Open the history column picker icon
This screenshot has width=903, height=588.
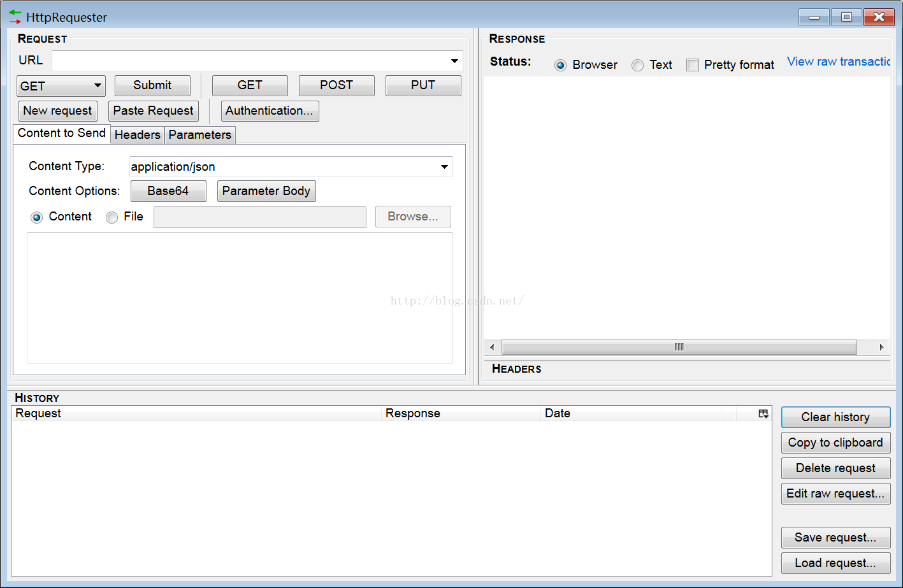763,413
